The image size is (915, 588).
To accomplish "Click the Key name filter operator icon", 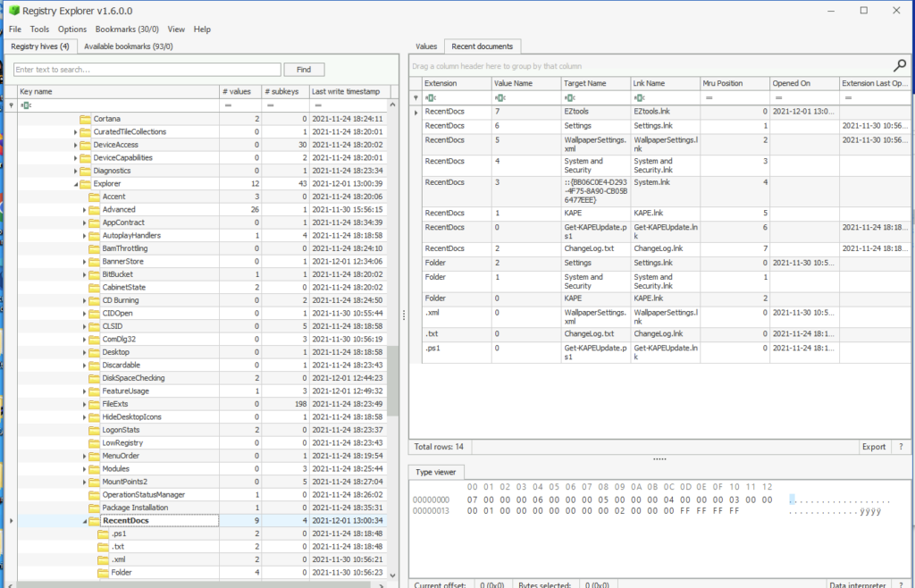I will click(26, 105).
